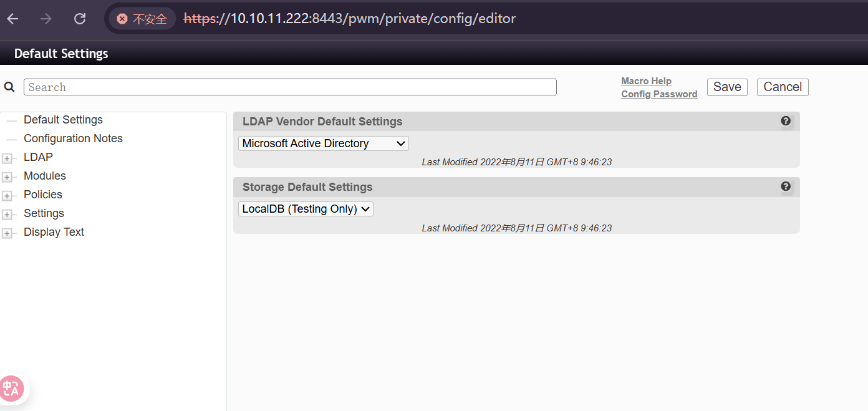868x411 pixels.
Task: Open the Macro Help link
Action: [x=646, y=81]
